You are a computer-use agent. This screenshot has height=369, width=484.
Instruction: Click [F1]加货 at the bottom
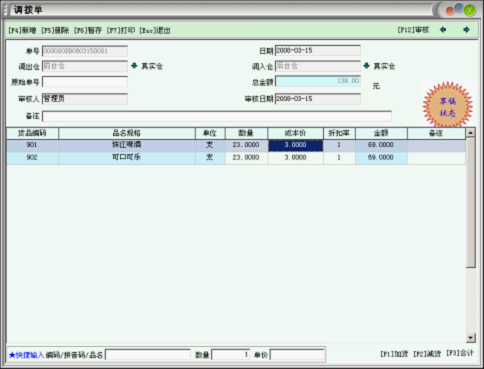click(394, 354)
